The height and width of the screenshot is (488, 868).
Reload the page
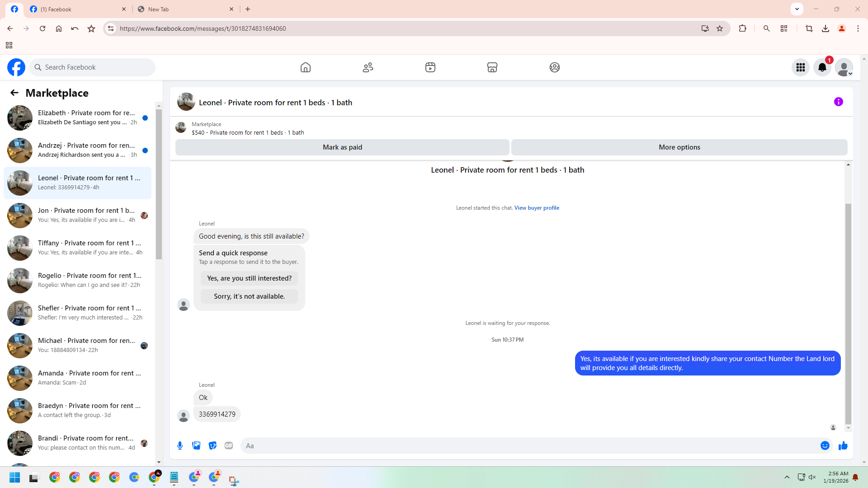[42, 28]
